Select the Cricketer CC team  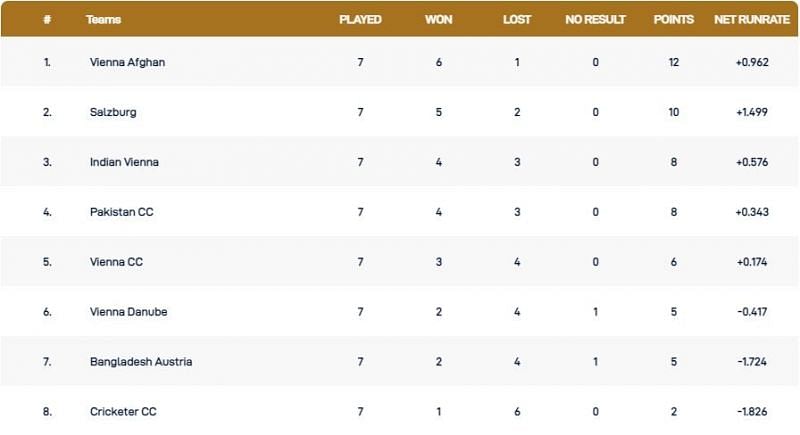(122, 412)
